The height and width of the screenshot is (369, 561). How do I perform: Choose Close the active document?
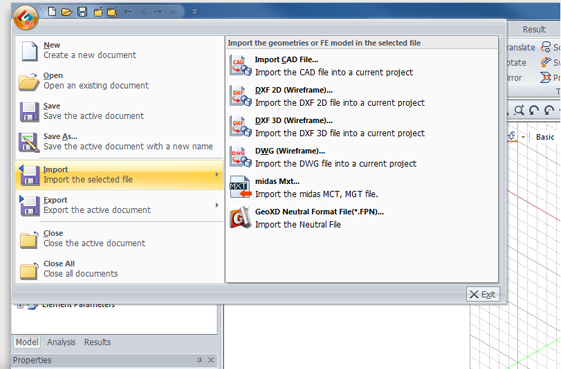119,238
